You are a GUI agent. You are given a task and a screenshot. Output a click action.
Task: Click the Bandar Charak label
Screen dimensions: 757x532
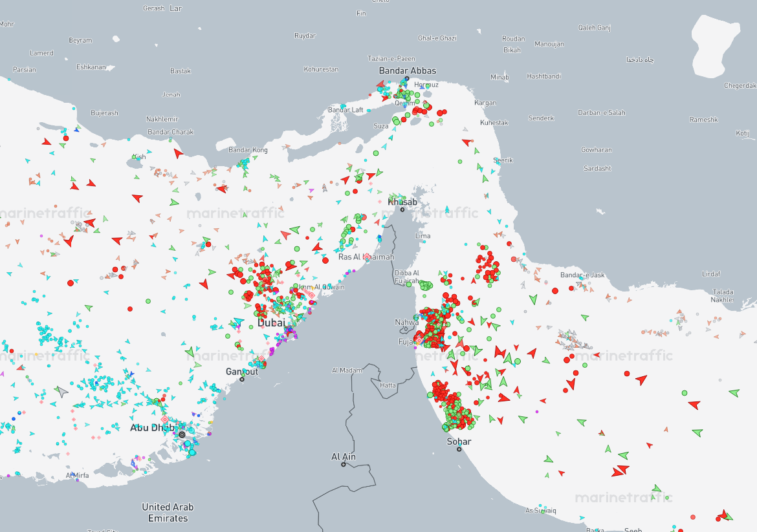[170, 132]
